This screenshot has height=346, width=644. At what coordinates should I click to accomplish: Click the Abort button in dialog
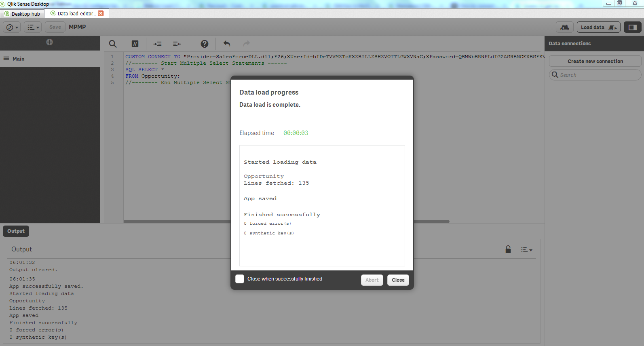coord(372,280)
